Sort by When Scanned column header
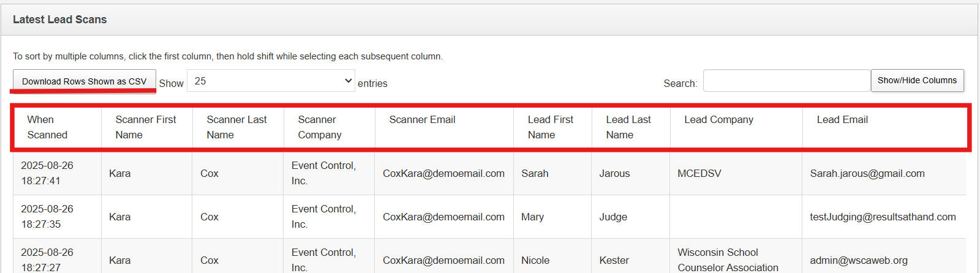The width and height of the screenshot is (980, 273). click(x=47, y=127)
